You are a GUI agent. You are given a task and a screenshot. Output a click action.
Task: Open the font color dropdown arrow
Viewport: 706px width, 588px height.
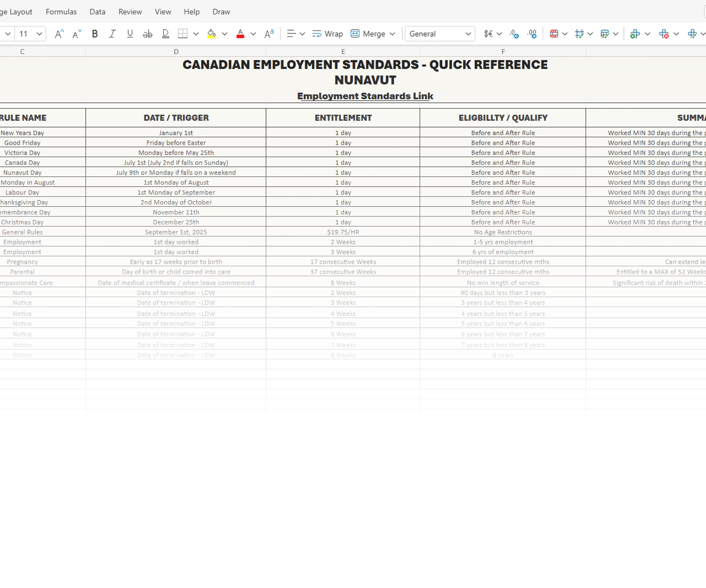coord(253,34)
